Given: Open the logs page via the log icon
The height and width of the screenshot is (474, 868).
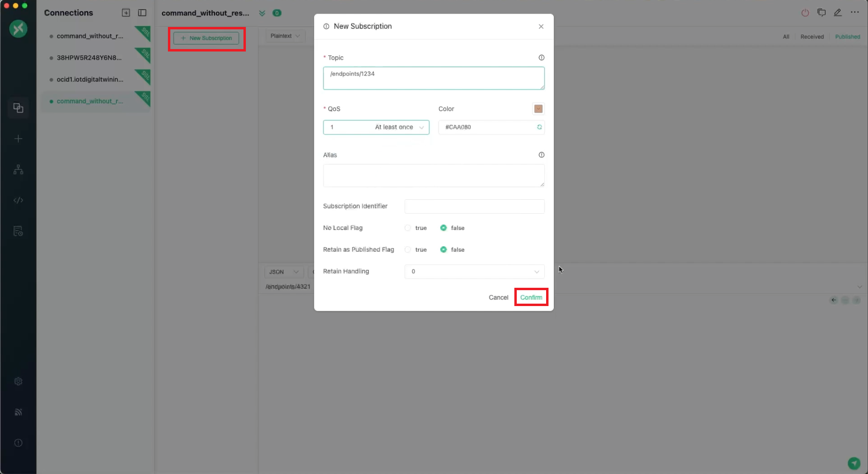Looking at the screenshot, I should pyautogui.click(x=18, y=231).
